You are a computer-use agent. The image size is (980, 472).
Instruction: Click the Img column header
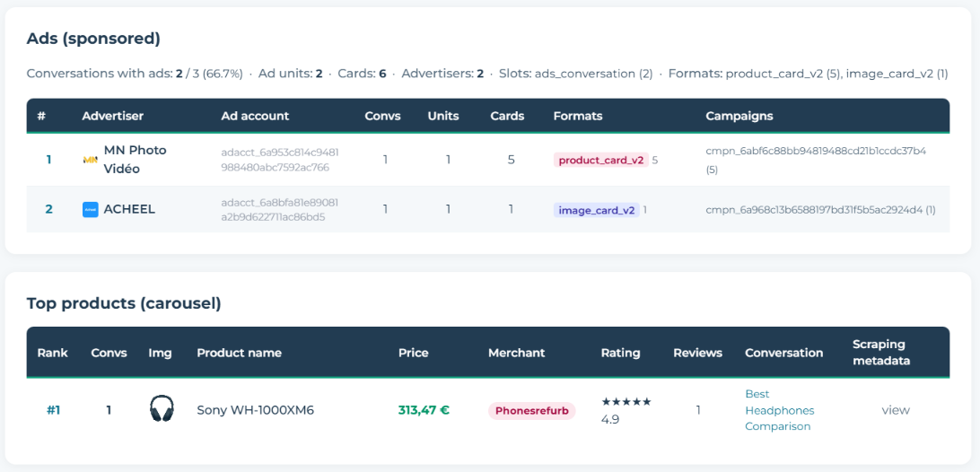160,353
